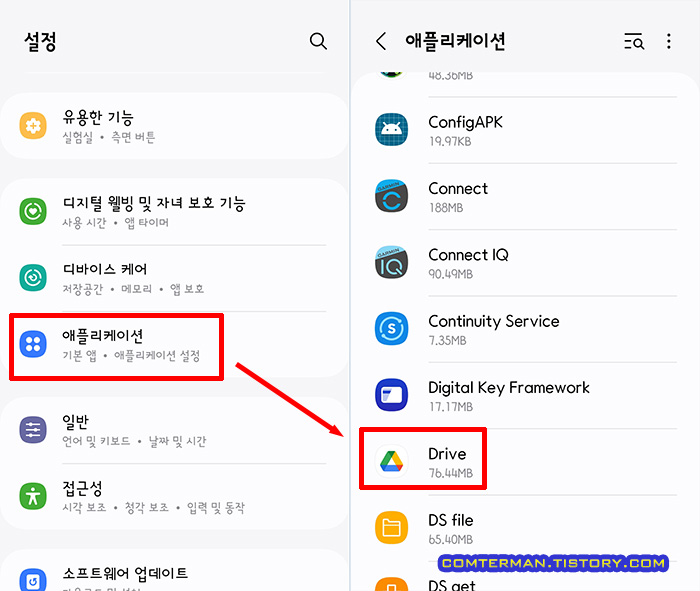This screenshot has width=700, height=591.
Task: Open Connect IQ app entry
Action: pos(525,263)
